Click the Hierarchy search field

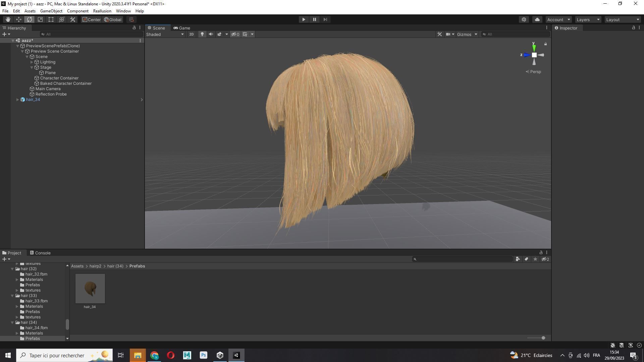click(x=91, y=34)
